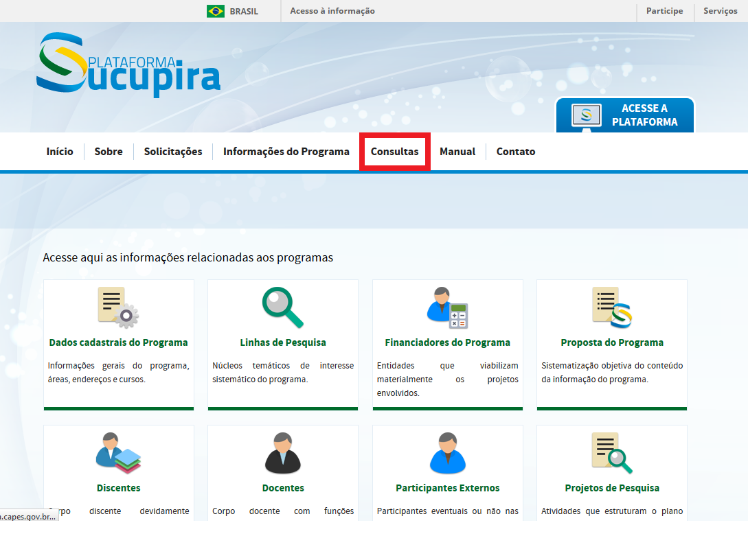Click the Proposta do Programa document icon
Screen dimensions: 748x560
click(x=612, y=307)
